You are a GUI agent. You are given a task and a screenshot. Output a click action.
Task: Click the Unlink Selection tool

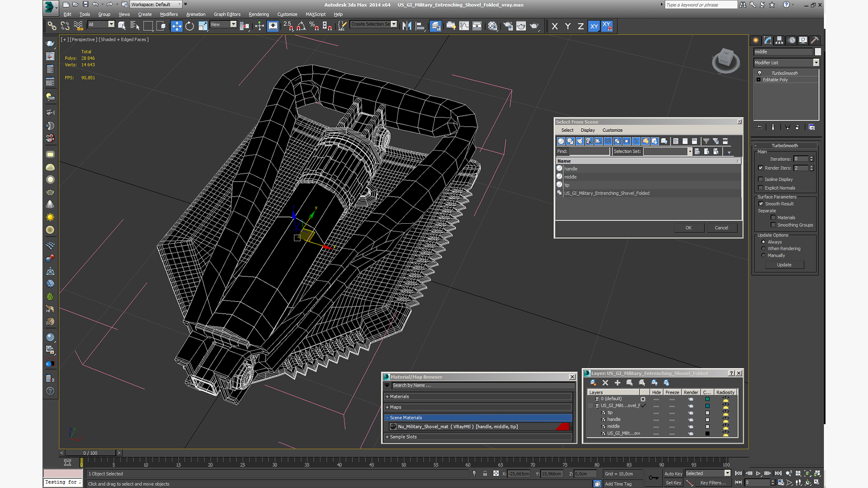pos(65,26)
